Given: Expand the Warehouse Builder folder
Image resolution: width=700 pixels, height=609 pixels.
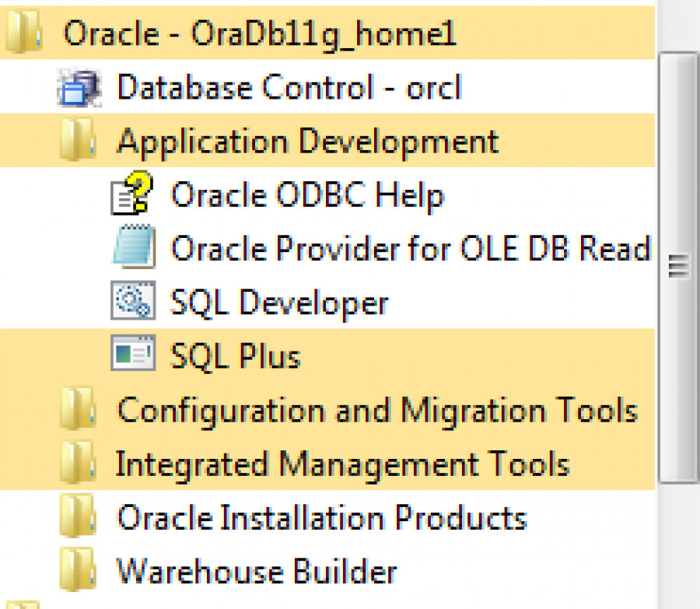Looking at the screenshot, I should [257, 572].
